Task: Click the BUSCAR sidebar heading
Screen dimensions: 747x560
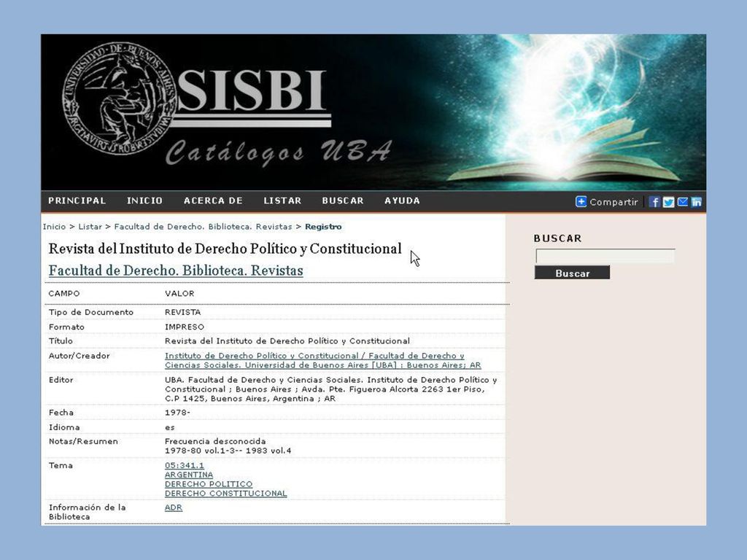Action: pos(558,238)
